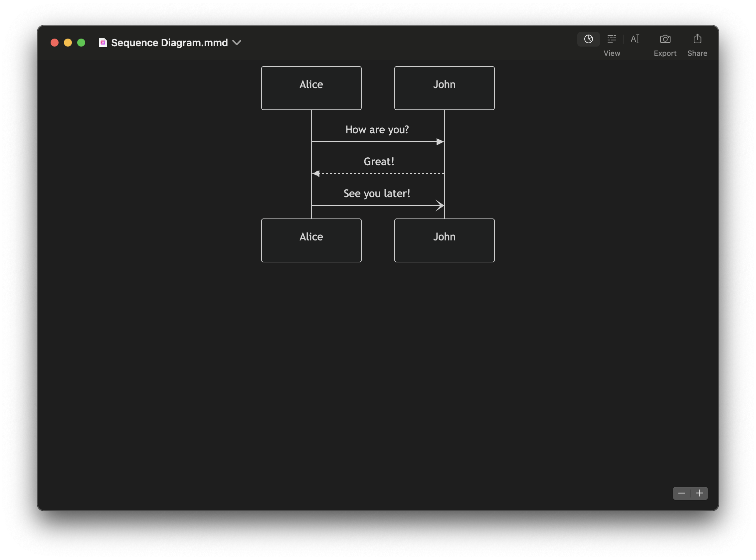
Task: Zoom out with the minus button
Action: pyautogui.click(x=681, y=493)
